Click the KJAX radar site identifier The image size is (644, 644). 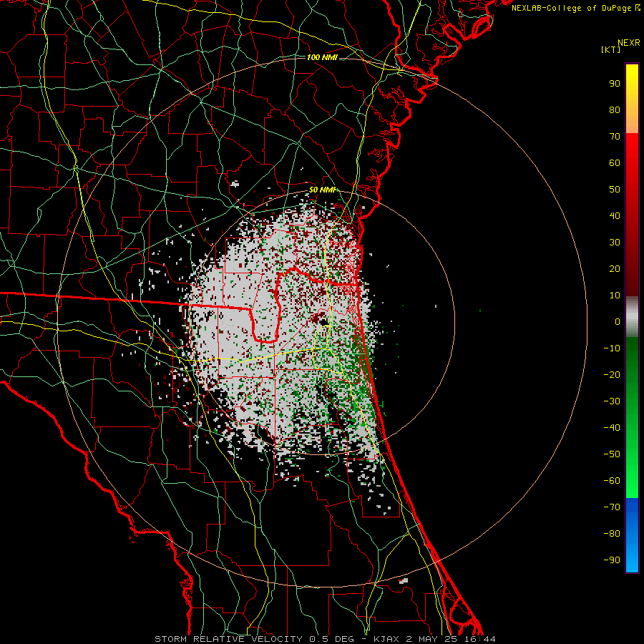coord(386,639)
